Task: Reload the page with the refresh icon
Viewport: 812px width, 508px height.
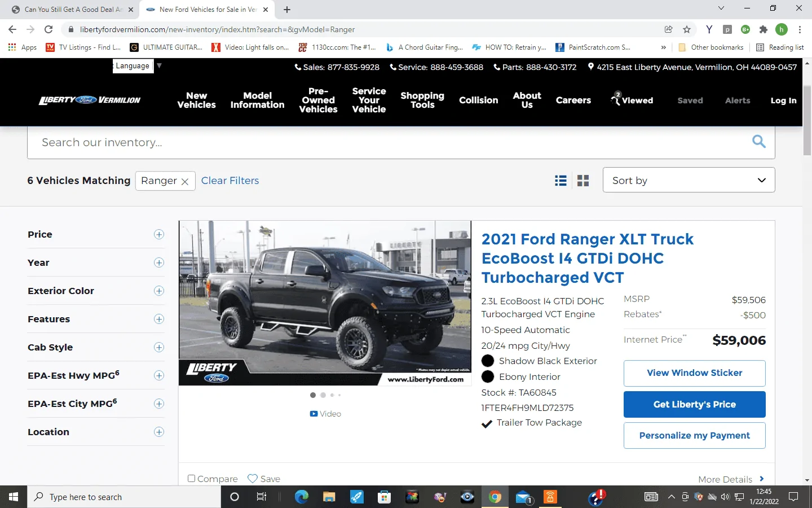Action: click(x=48, y=29)
